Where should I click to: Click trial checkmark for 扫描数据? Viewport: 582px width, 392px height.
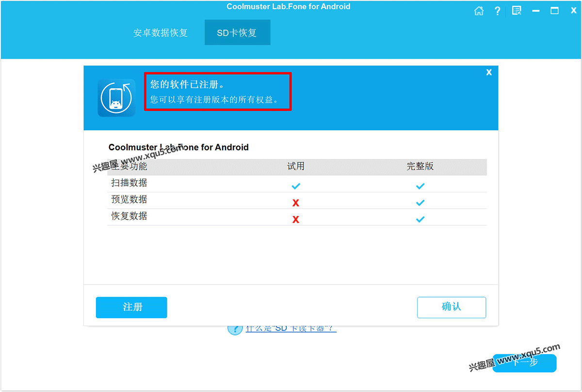point(296,186)
